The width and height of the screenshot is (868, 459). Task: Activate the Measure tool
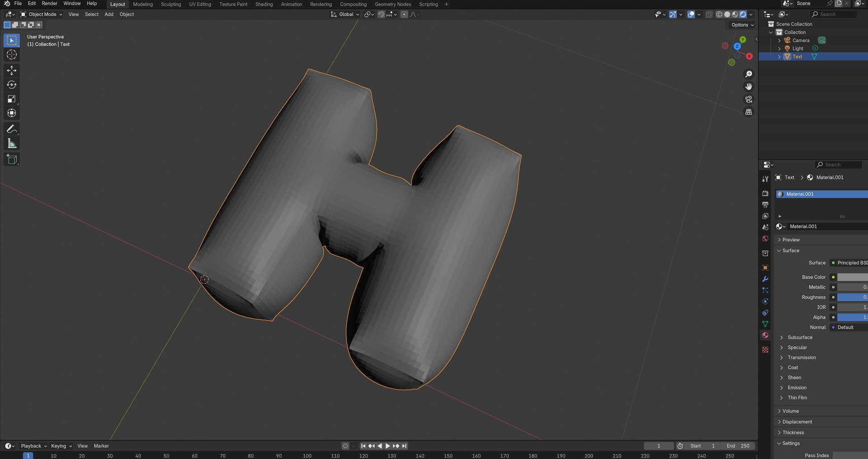[x=12, y=144]
